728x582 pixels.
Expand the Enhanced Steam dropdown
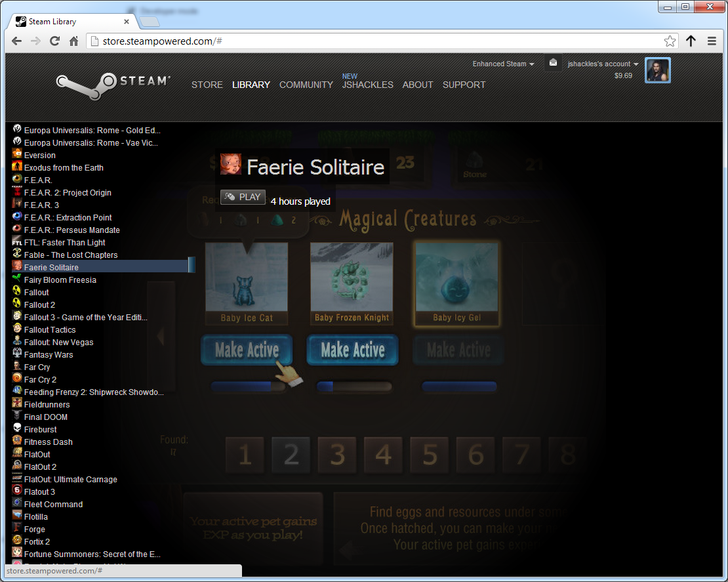[503, 64]
